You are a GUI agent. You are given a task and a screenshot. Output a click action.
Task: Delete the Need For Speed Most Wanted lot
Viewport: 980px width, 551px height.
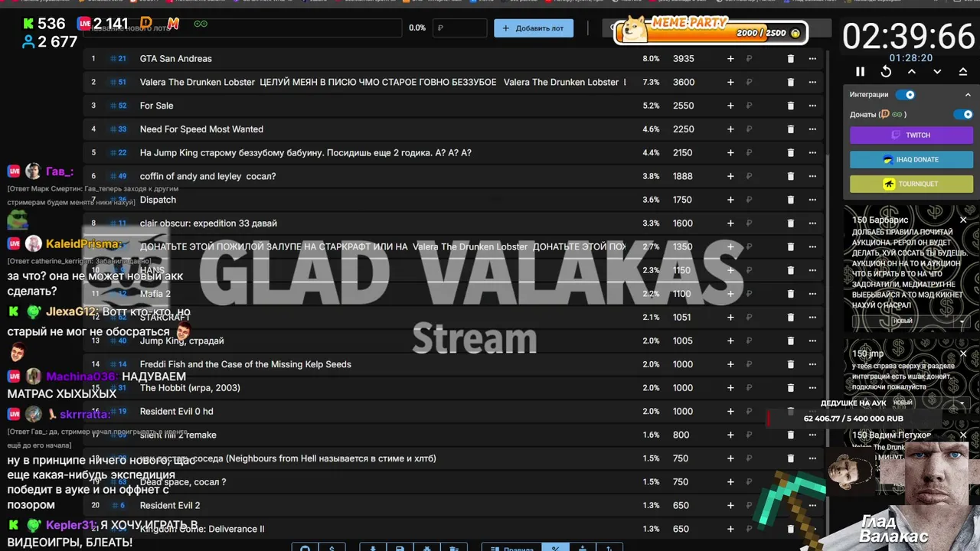(791, 129)
